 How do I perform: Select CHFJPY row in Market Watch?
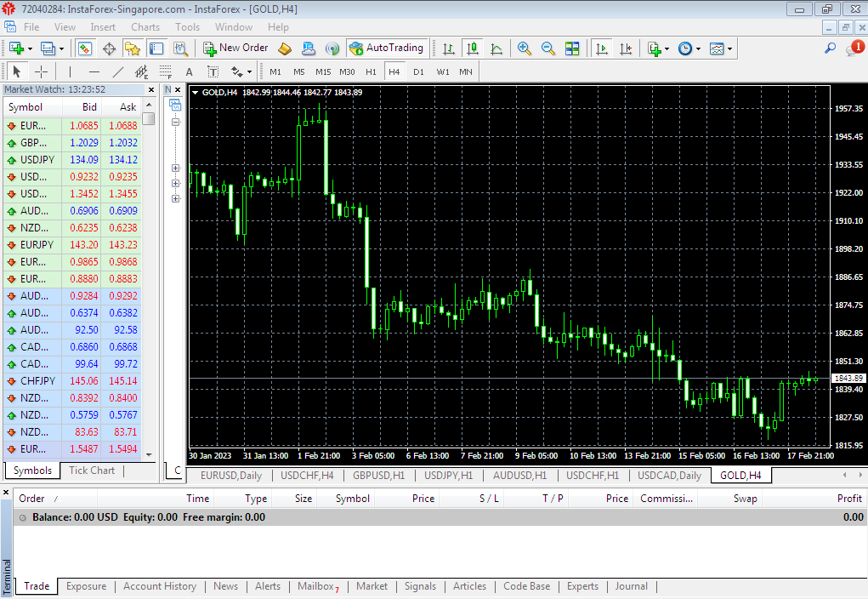tap(72, 381)
